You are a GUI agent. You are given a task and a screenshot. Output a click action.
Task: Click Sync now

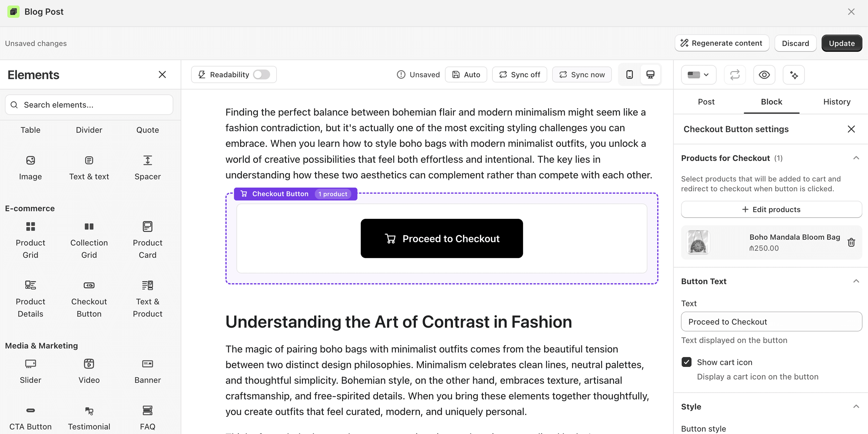[582, 74]
